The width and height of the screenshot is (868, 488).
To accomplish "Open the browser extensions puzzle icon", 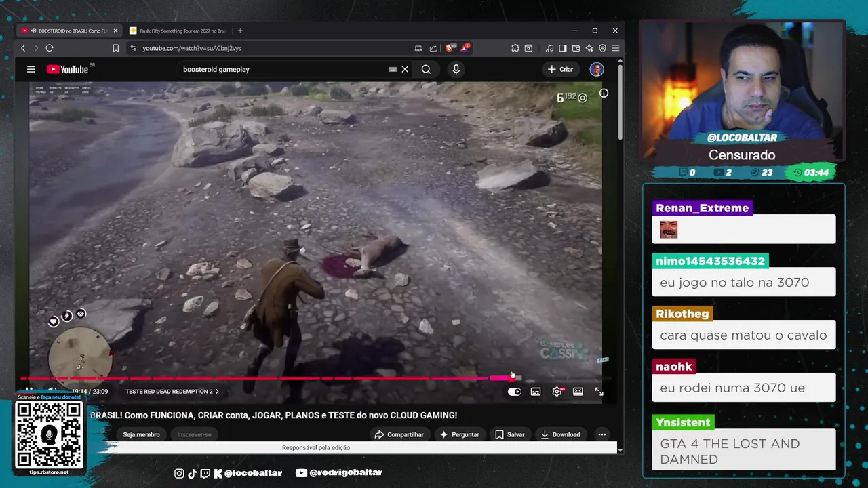I will click(515, 48).
